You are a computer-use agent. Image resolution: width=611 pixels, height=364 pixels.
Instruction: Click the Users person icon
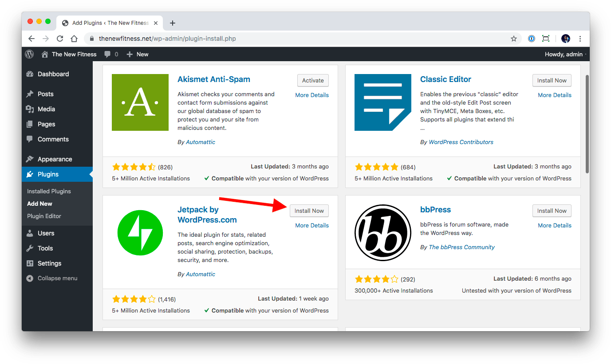click(30, 233)
